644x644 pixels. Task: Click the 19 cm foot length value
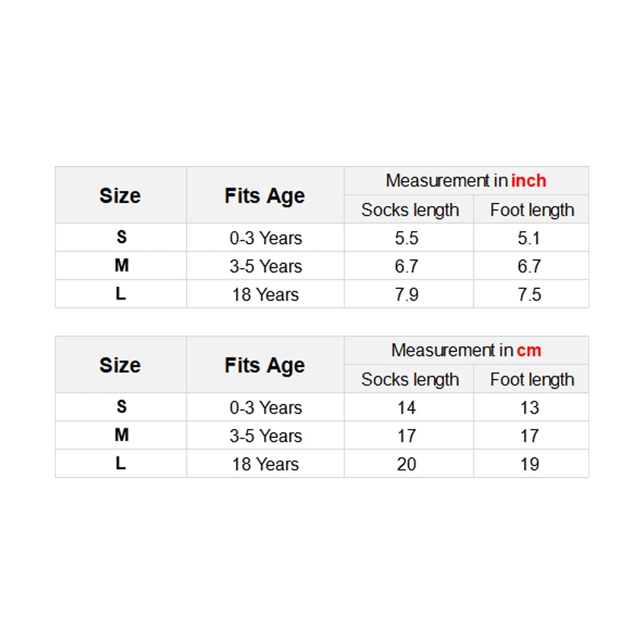(x=529, y=464)
